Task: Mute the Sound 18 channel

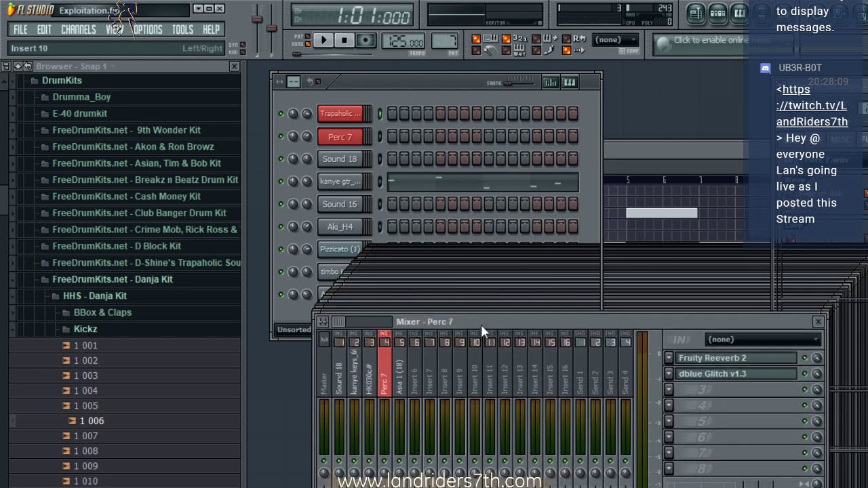Action: point(281,159)
